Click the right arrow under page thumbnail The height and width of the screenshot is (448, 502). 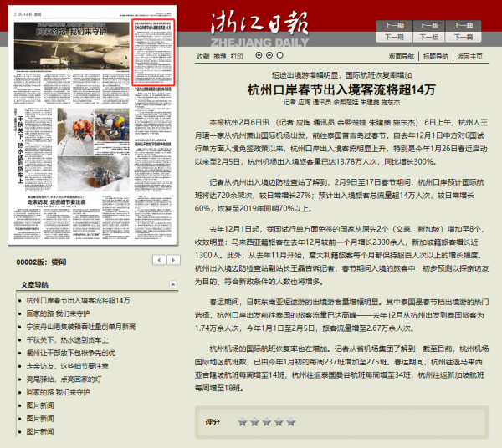pyautogui.click(x=173, y=260)
